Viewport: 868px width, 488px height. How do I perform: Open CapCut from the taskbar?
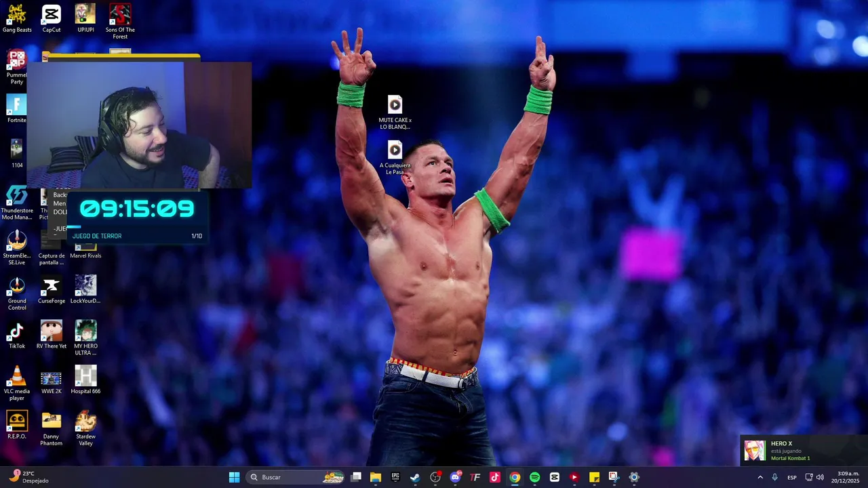click(555, 477)
